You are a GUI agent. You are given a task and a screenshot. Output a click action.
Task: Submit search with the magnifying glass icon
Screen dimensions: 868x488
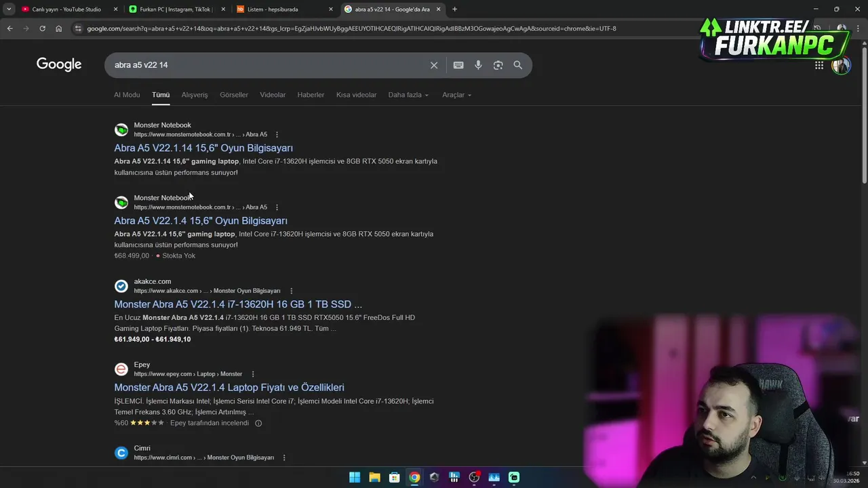[518, 65]
